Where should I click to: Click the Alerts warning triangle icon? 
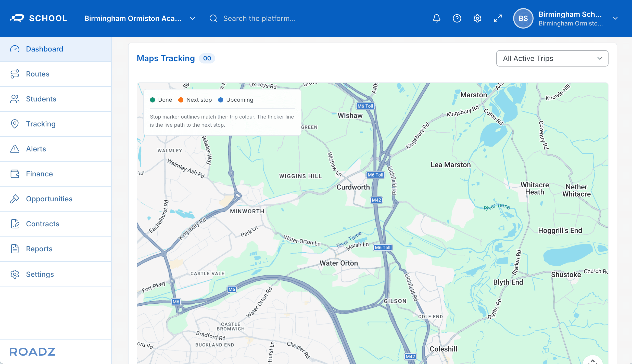pyautogui.click(x=15, y=149)
